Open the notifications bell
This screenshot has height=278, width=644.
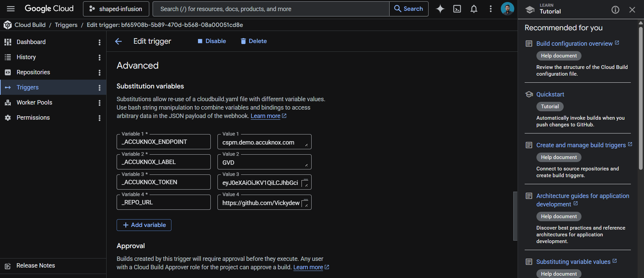pyautogui.click(x=474, y=9)
